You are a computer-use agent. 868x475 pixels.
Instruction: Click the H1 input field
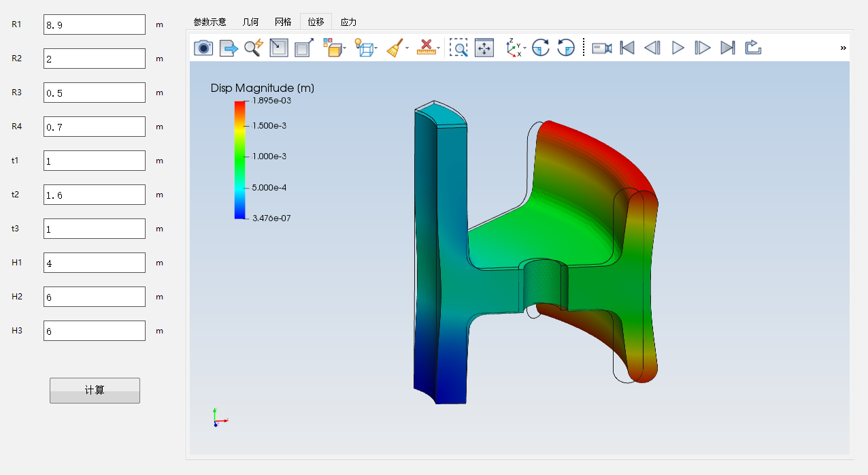95,263
